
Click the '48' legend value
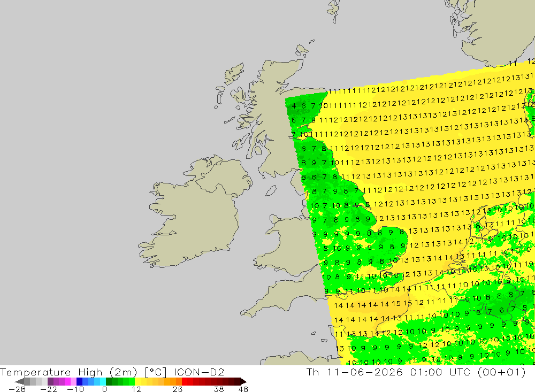[243, 389]
